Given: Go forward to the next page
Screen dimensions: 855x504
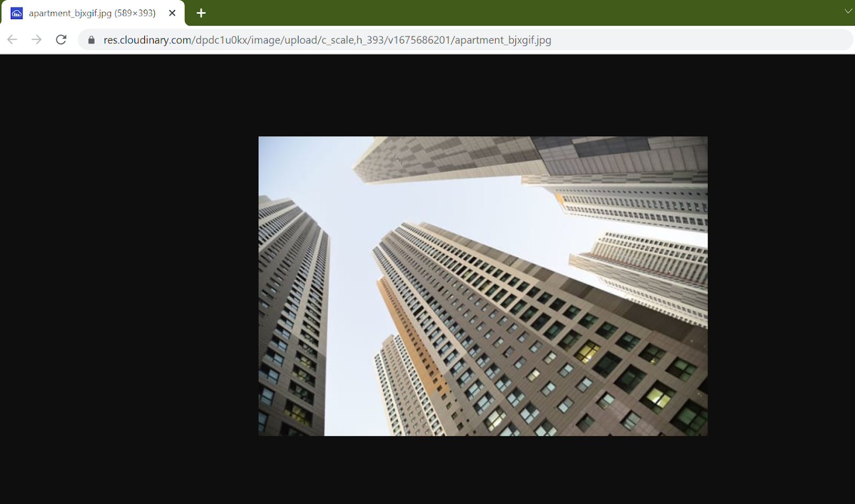Looking at the screenshot, I should pyautogui.click(x=36, y=40).
